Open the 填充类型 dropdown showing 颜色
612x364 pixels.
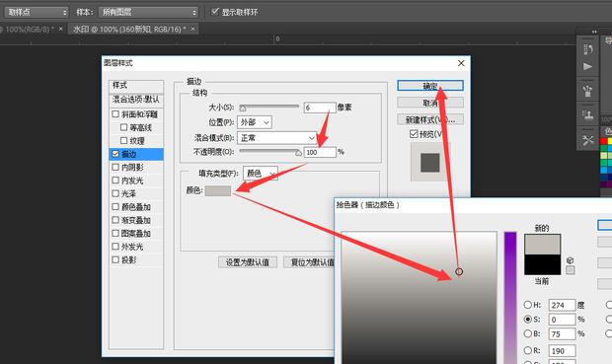point(261,173)
